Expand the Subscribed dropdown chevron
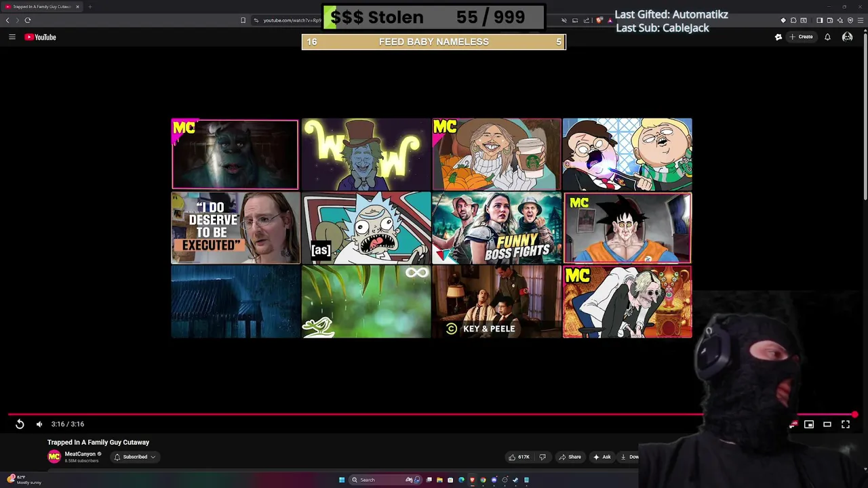The image size is (868, 488). tap(153, 457)
